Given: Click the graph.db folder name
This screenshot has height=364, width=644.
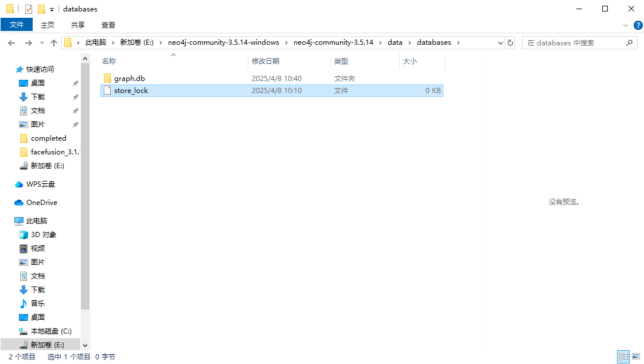Looking at the screenshot, I should (130, 78).
